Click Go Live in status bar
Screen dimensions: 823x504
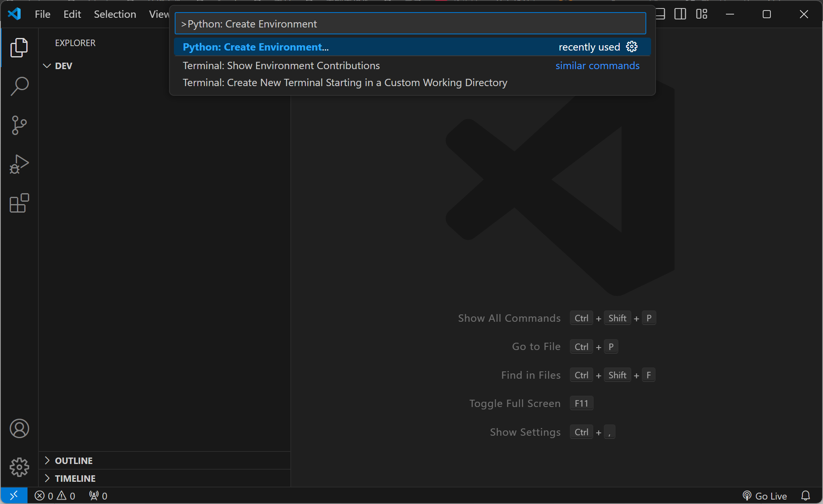765,496
